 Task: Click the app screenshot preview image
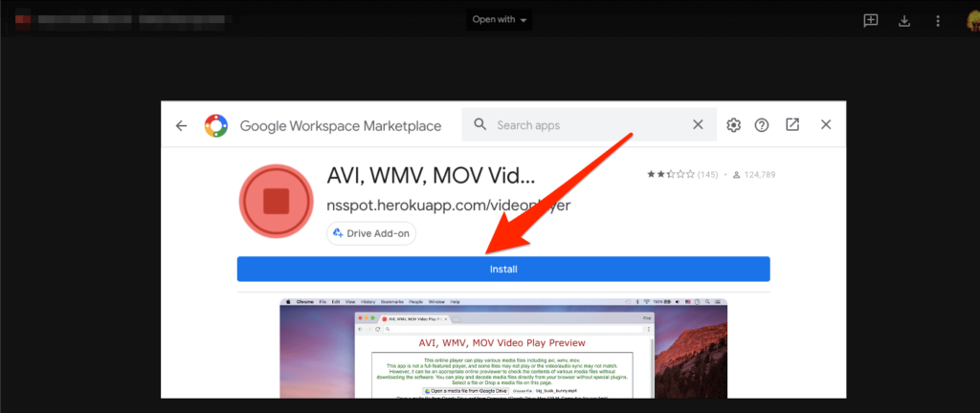coord(503,348)
